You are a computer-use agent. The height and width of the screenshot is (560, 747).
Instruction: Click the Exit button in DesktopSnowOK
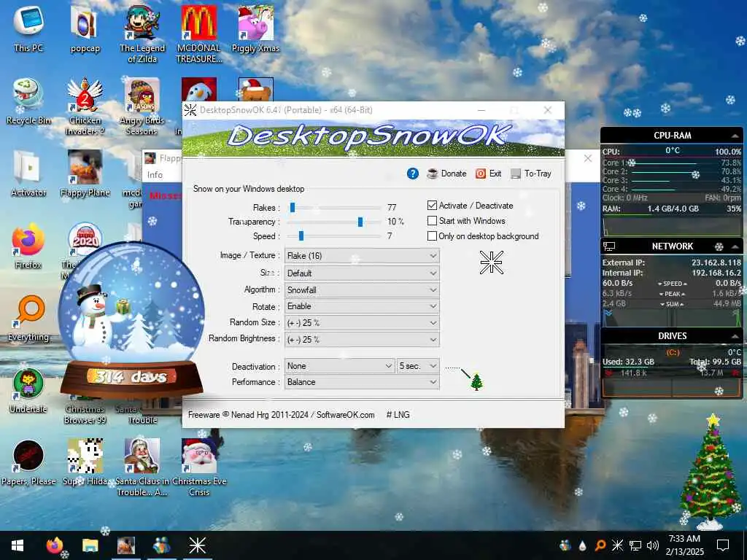[x=488, y=174]
